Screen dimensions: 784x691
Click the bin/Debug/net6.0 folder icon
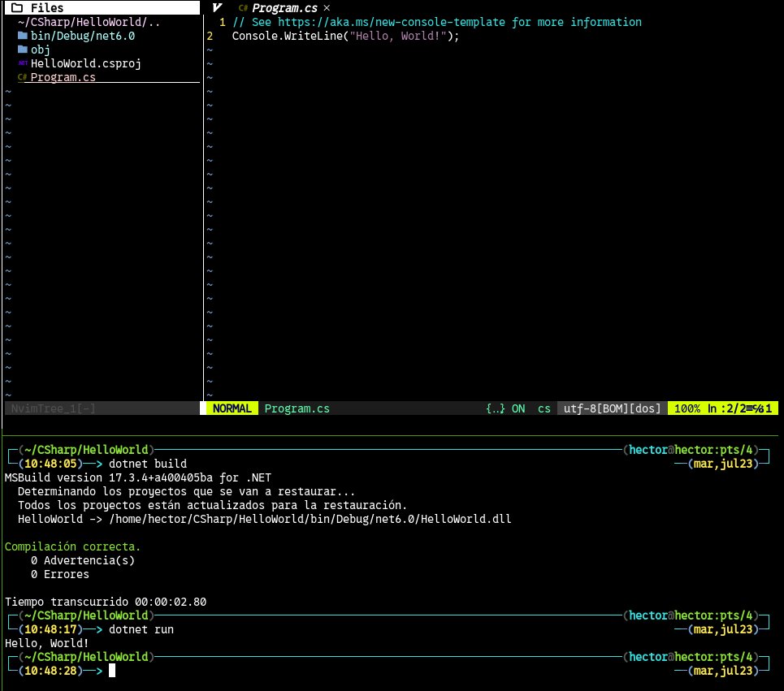pos(23,35)
